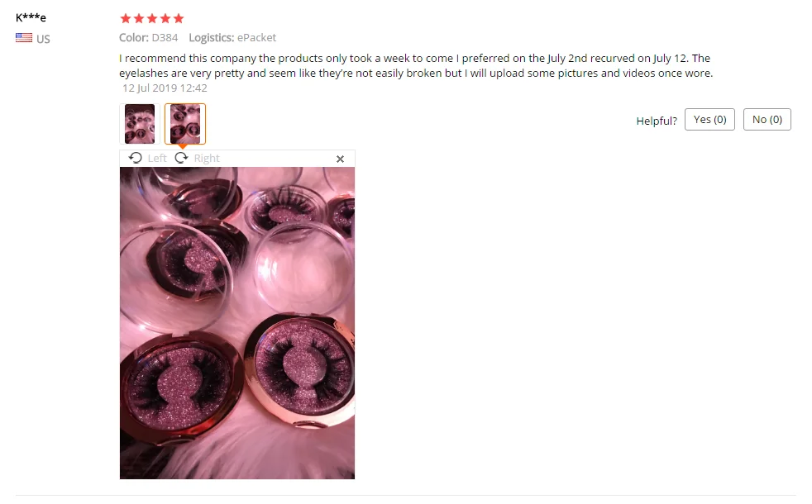Click the "Helpful?" label text
Image resolution: width=812 pixels, height=504 pixels.
point(657,121)
